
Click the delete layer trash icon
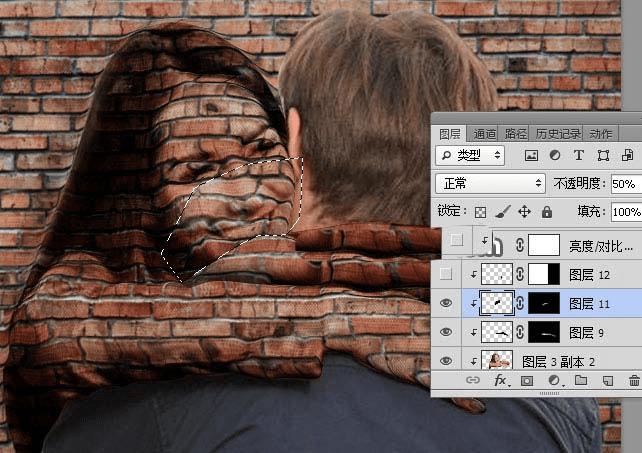tap(634, 381)
